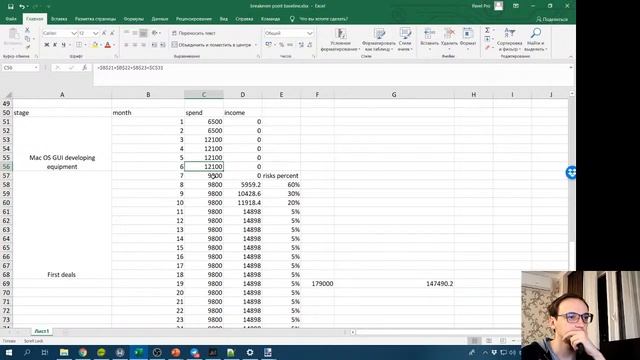This screenshot has width=640, height=360.
Task: Click the Поделиться share button
Action: 552,19
